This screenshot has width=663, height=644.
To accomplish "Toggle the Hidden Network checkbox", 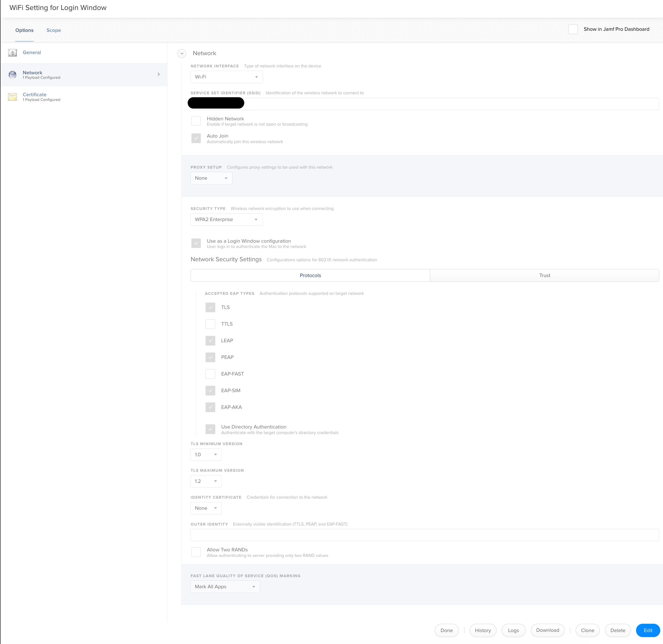I will point(196,121).
